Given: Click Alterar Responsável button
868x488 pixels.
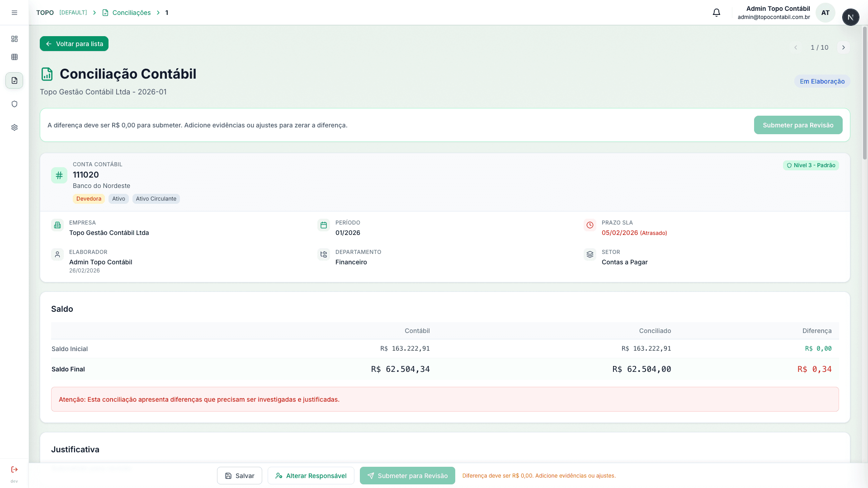Looking at the screenshot, I should 311,476.
